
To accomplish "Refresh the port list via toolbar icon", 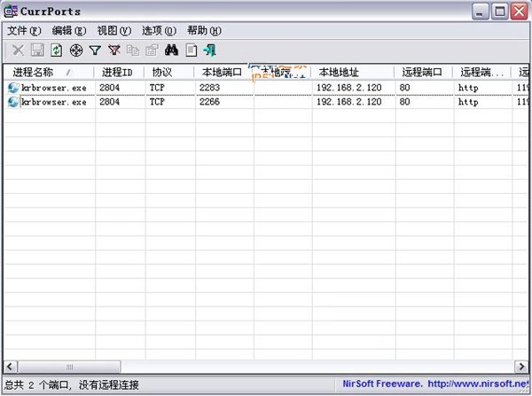I will 57,50.
